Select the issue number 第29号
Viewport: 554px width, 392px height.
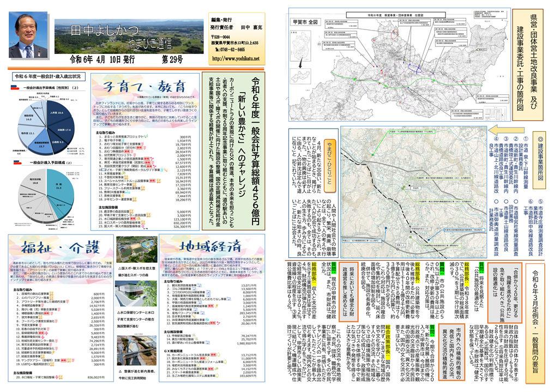pos(172,59)
